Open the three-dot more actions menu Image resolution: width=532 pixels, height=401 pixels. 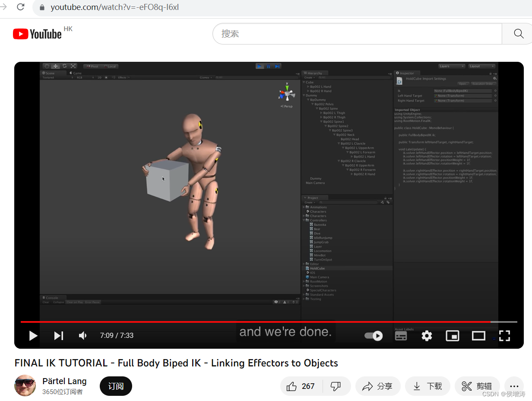513,386
